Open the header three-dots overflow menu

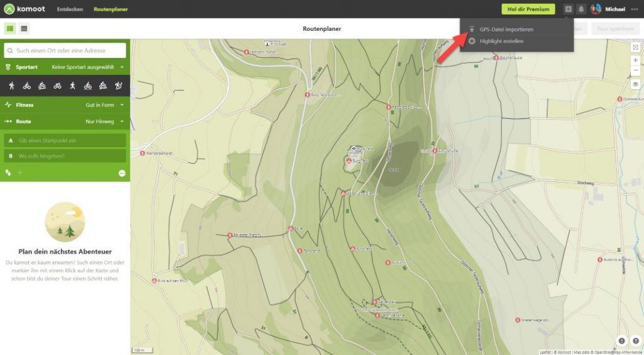[x=635, y=9]
